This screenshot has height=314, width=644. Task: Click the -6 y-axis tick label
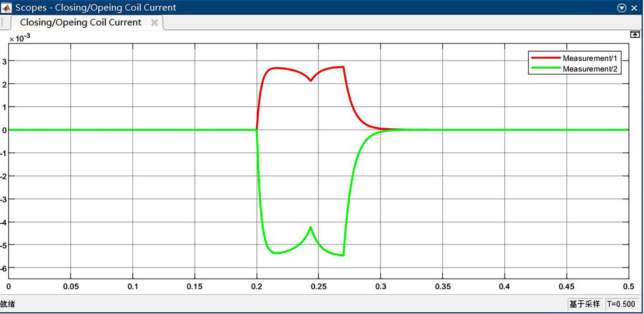pyautogui.click(x=4, y=269)
